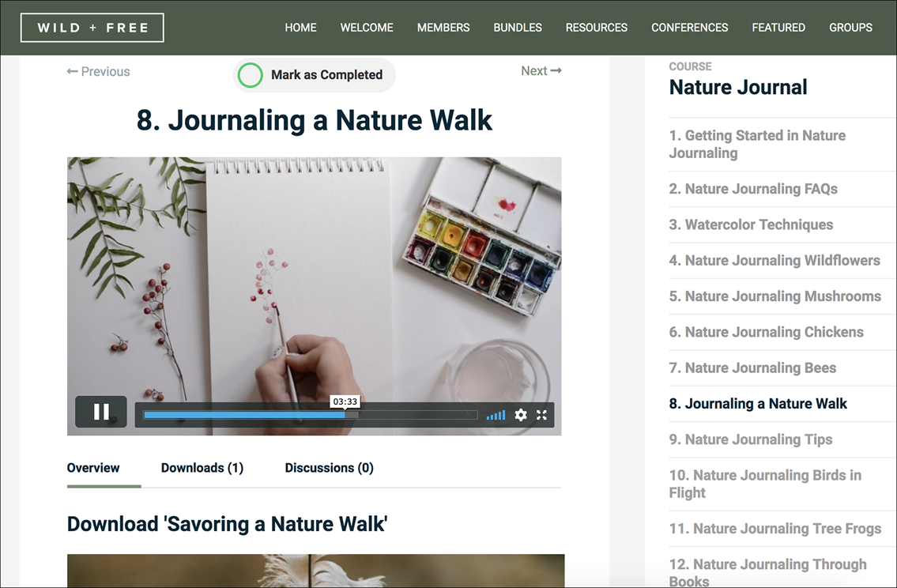Screen dimensions: 897x588
Task: Switch to the Downloads (1) tab
Action: pos(202,468)
